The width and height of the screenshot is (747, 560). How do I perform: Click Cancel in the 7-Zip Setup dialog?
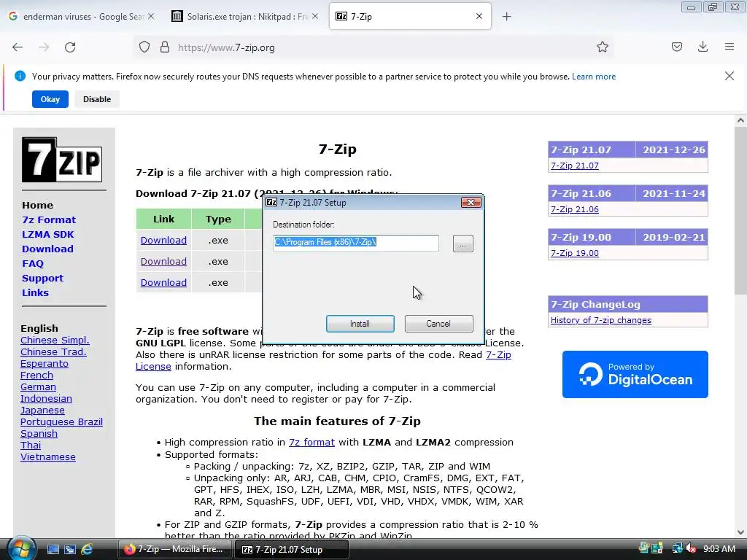(438, 324)
